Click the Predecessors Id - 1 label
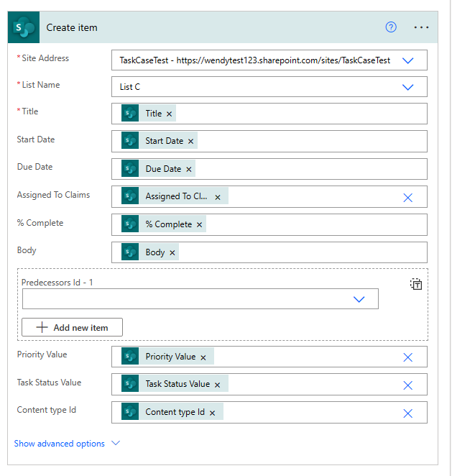This screenshot has height=476, width=452. coord(57,283)
